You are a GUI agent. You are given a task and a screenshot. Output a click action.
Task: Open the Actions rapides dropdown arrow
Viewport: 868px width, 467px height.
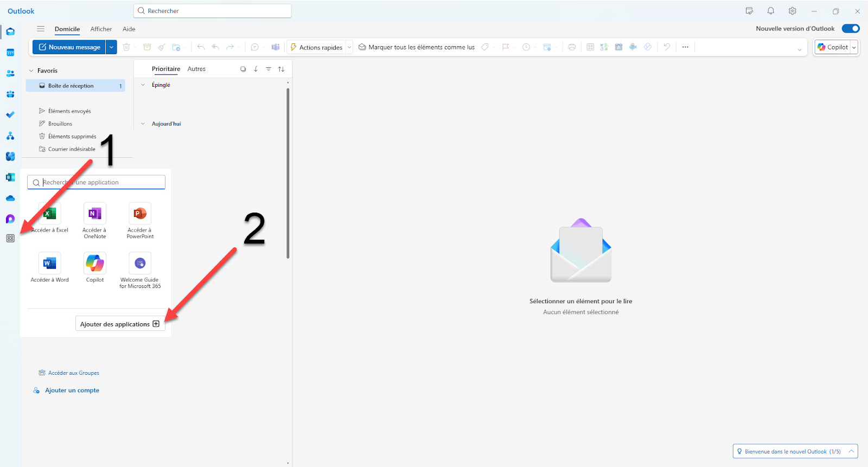(349, 47)
